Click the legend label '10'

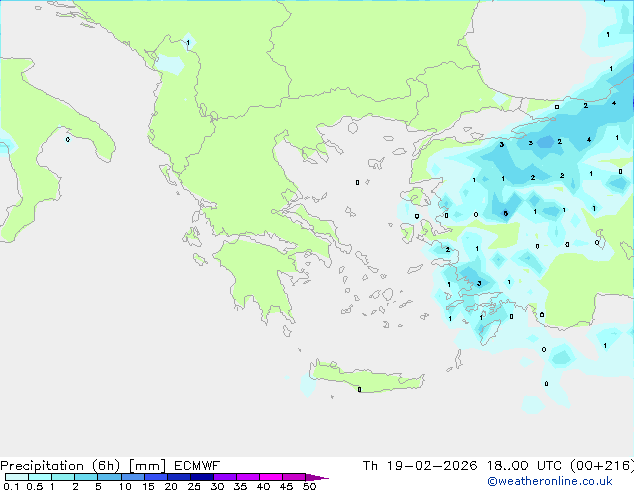click(x=125, y=486)
